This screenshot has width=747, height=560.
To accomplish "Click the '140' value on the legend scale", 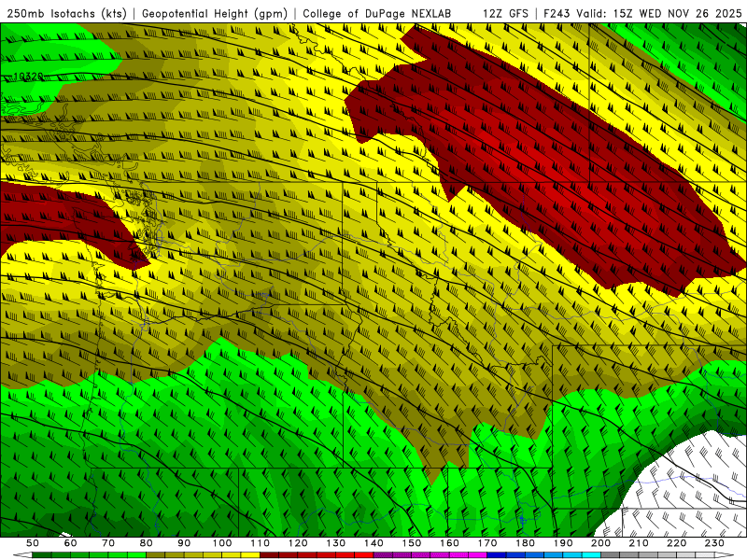I will click(374, 543).
